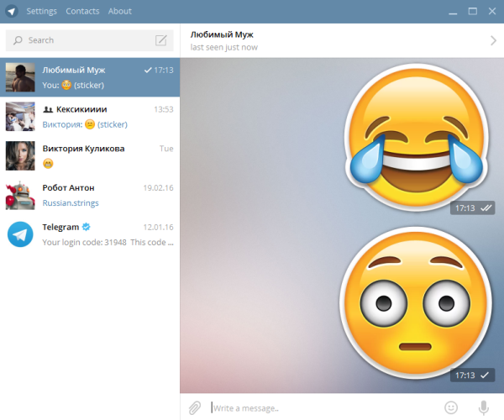Image resolution: width=504 pixels, height=420 pixels.
Task: Open the About menu
Action: click(120, 11)
